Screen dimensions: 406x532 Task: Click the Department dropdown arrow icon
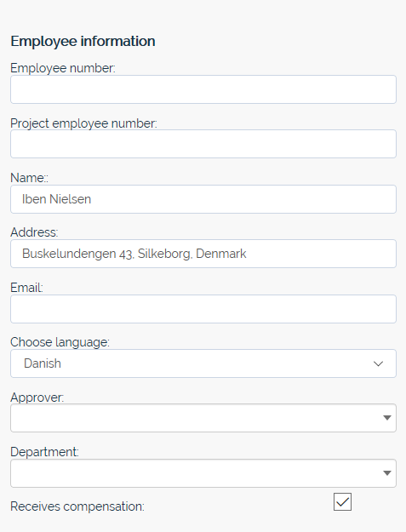point(387,473)
